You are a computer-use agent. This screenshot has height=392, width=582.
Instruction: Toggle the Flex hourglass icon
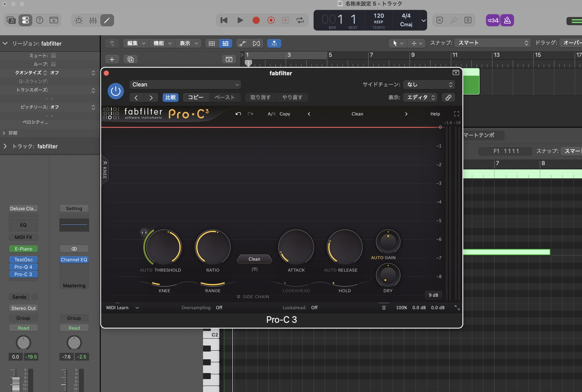coord(256,43)
